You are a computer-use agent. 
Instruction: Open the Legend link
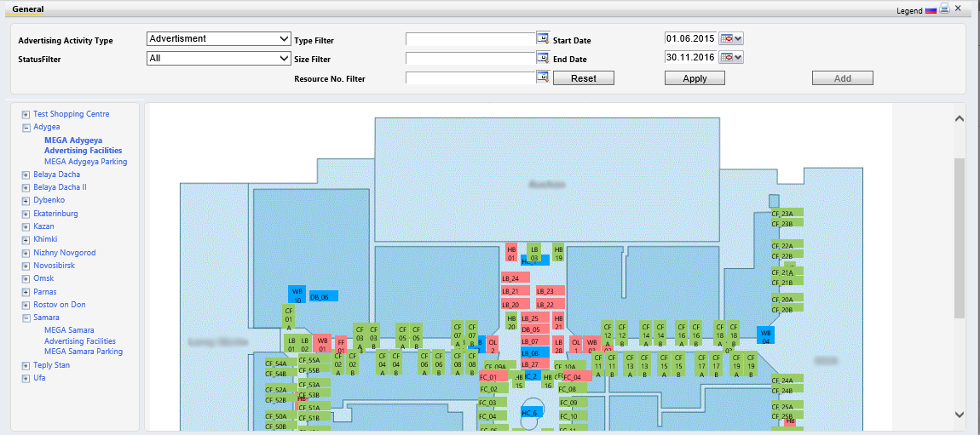(909, 11)
